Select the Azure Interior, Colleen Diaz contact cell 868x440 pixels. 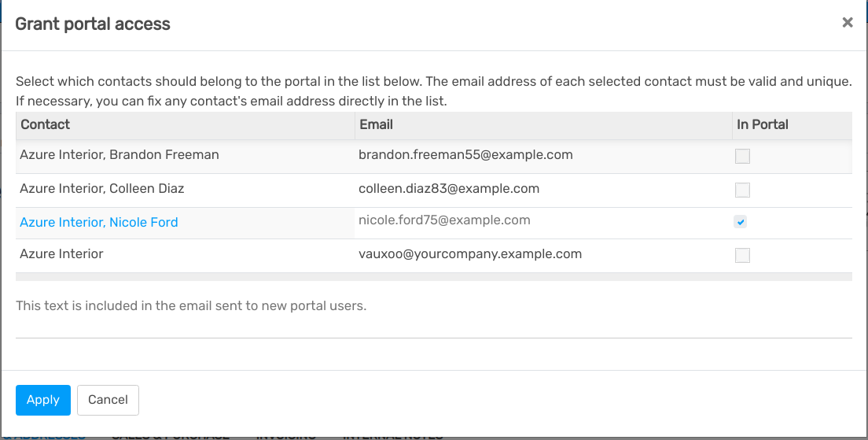(x=186, y=190)
